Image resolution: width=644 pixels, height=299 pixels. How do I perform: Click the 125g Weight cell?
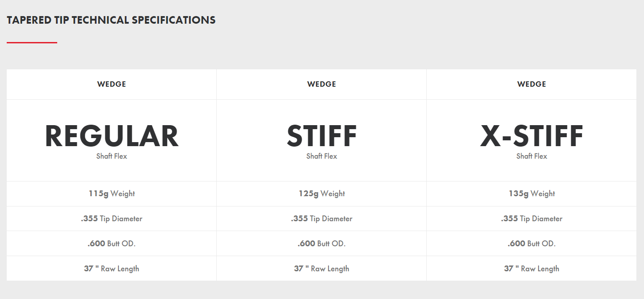point(322,194)
